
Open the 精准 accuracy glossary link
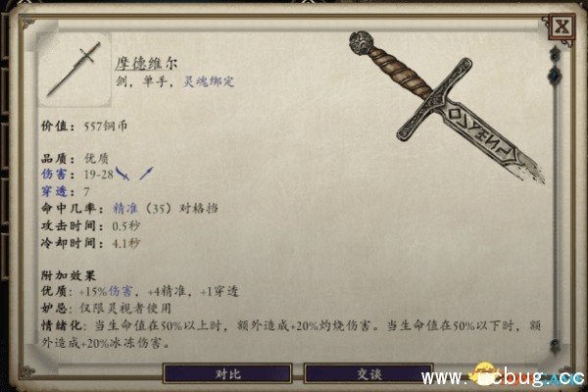[125, 208]
